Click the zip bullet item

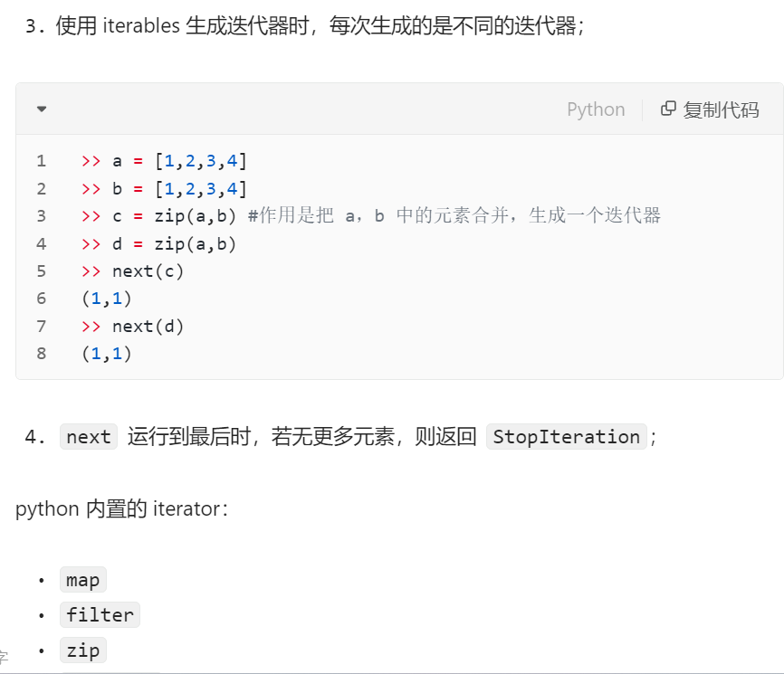pos(83,650)
